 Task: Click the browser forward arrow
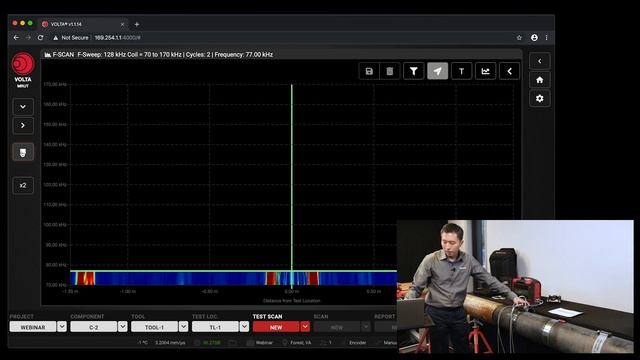point(28,38)
